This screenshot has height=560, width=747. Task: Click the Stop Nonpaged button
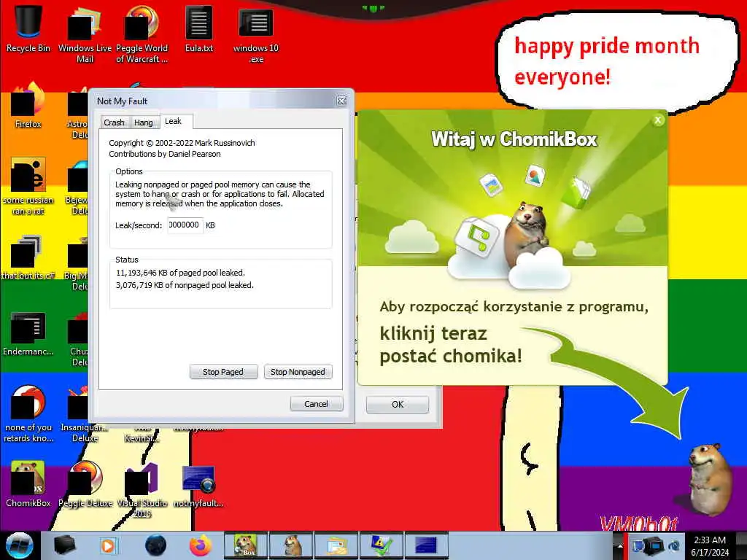pyautogui.click(x=298, y=372)
